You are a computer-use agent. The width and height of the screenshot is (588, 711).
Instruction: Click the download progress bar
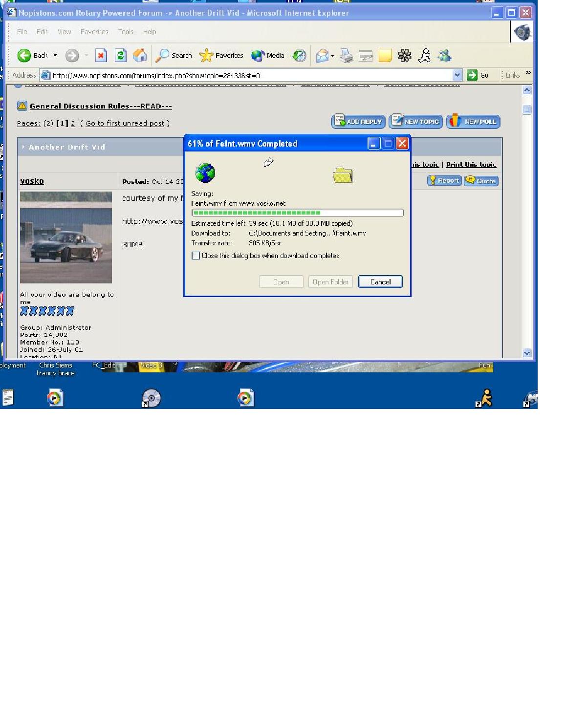(297, 213)
